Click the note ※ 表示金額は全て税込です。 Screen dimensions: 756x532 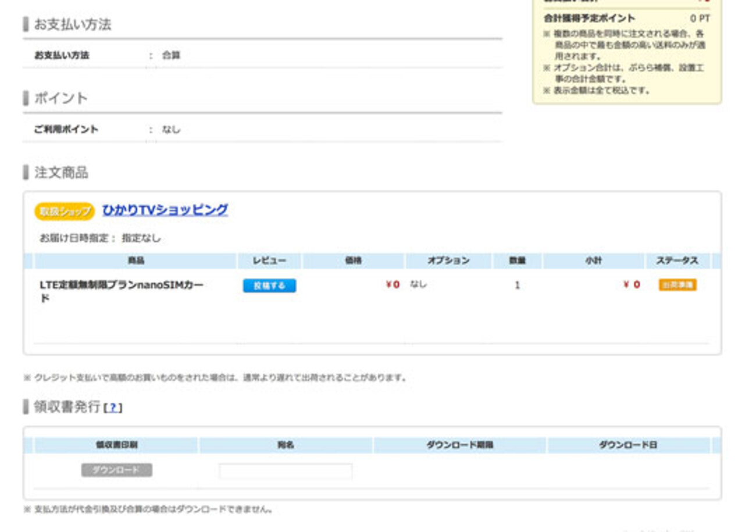(597, 91)
